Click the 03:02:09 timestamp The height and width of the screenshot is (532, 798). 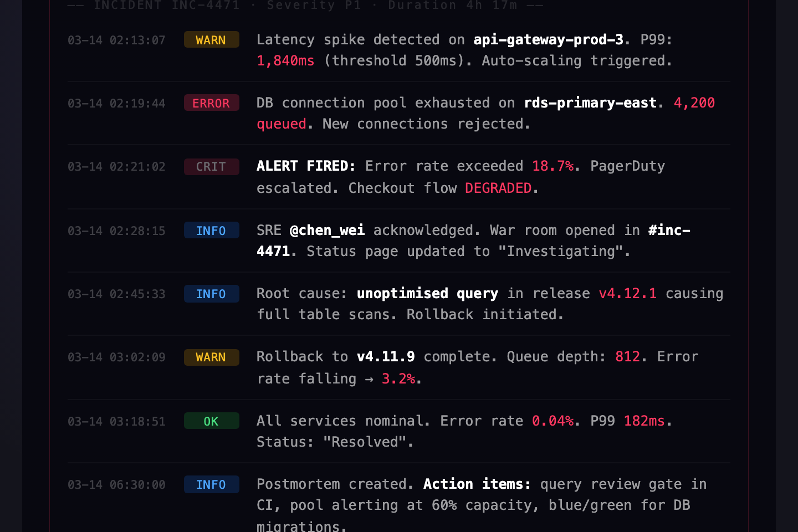116,357
